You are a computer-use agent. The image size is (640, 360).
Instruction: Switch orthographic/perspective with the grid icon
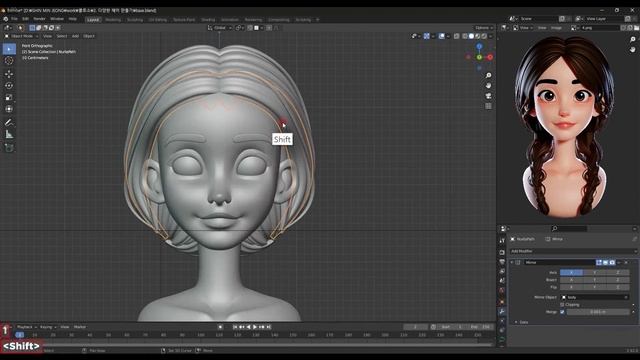coord(489,106)
